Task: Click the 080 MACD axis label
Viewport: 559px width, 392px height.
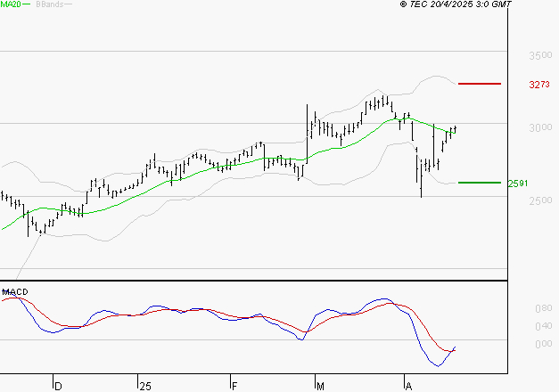Action: (544, 308)
